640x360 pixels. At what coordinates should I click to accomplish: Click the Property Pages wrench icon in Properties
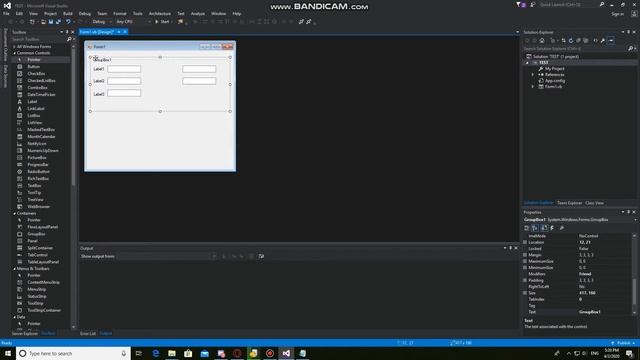562,228
